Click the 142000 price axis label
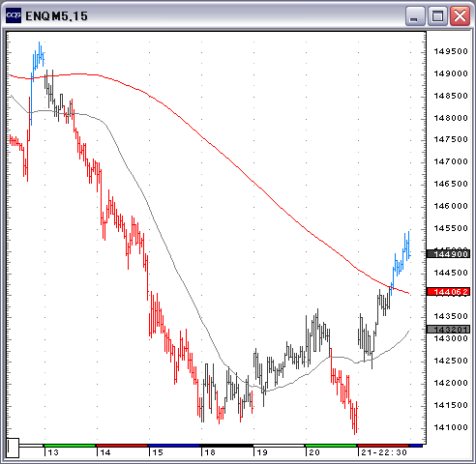This screenshot has height=464, width=476. coord(451,383)
